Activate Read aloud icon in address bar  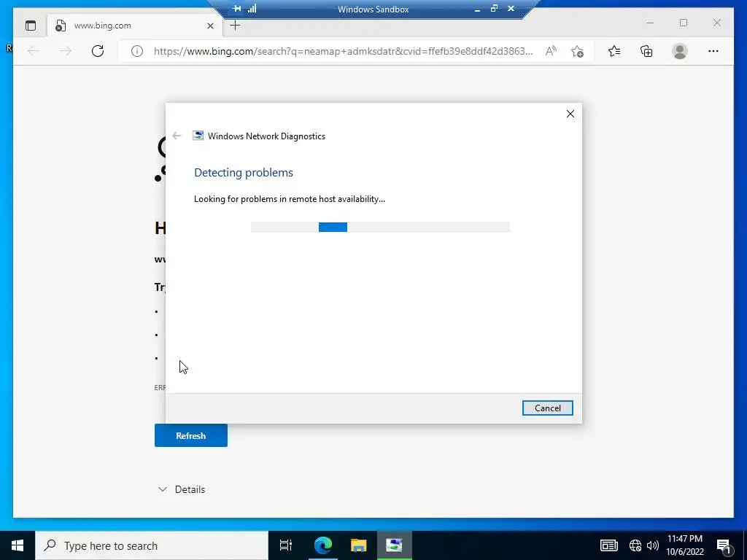pyautogui.click(x=551, y=51)
